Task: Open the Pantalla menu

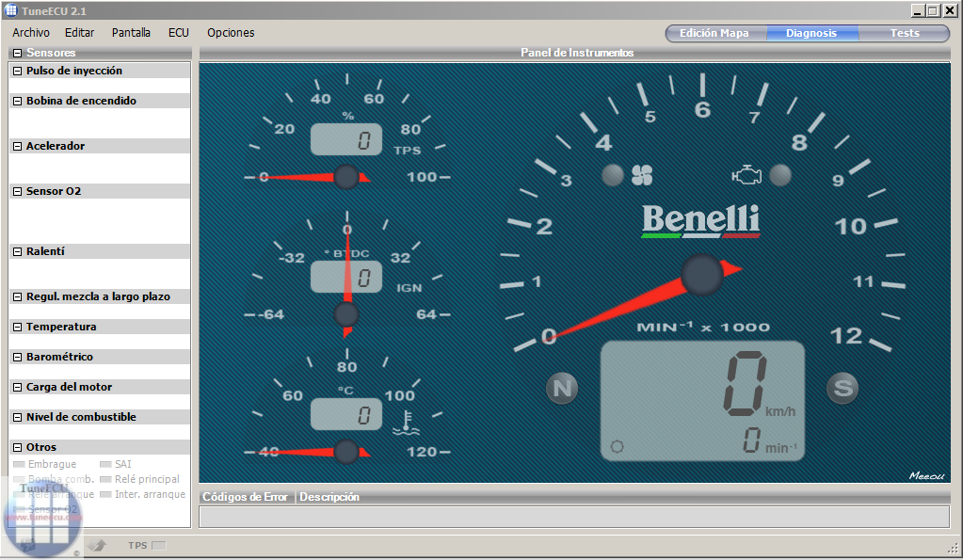Action: [x=131, y=33]
